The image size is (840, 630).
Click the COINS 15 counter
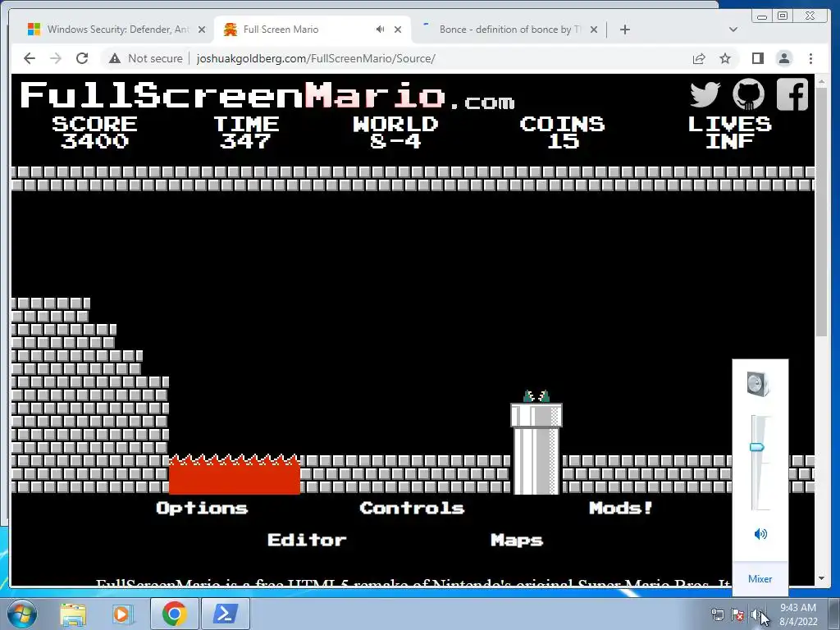[562, 132]
